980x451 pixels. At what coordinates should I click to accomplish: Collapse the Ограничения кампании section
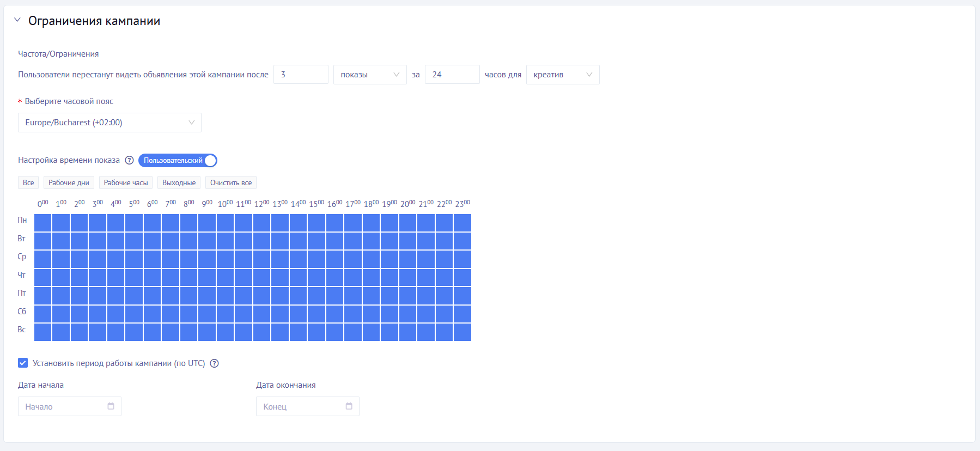click(x=17, y=20)
